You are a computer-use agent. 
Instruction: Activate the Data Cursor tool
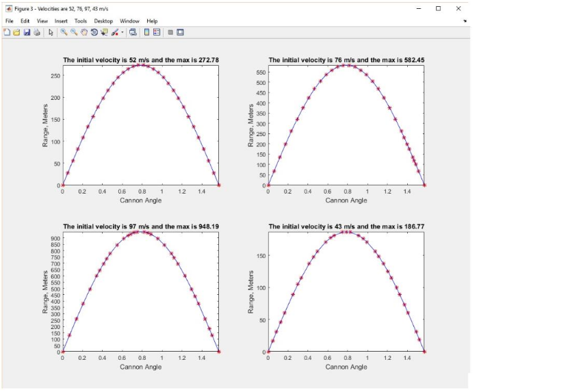pyautogui.click(x=104, y=32)
